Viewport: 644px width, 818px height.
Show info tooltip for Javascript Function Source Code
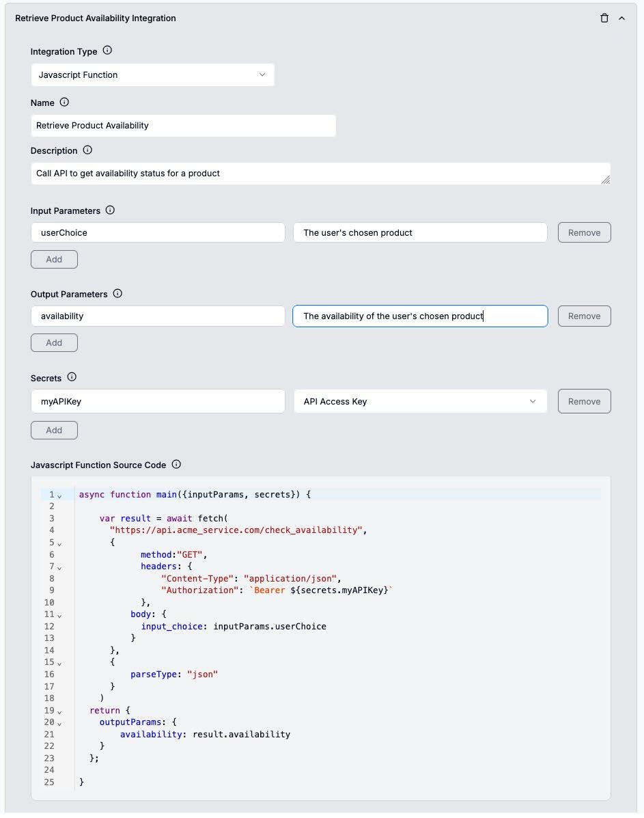[x=176, y=464]
